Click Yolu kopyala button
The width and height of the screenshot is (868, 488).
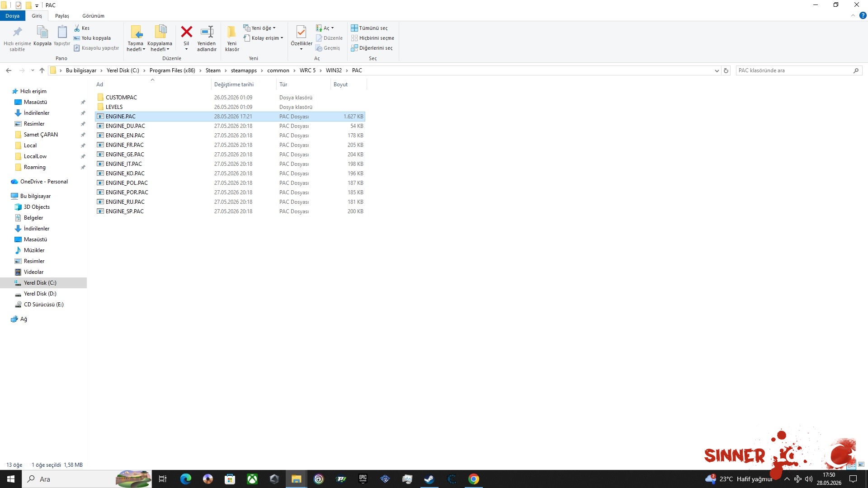[x=92, y=38]
